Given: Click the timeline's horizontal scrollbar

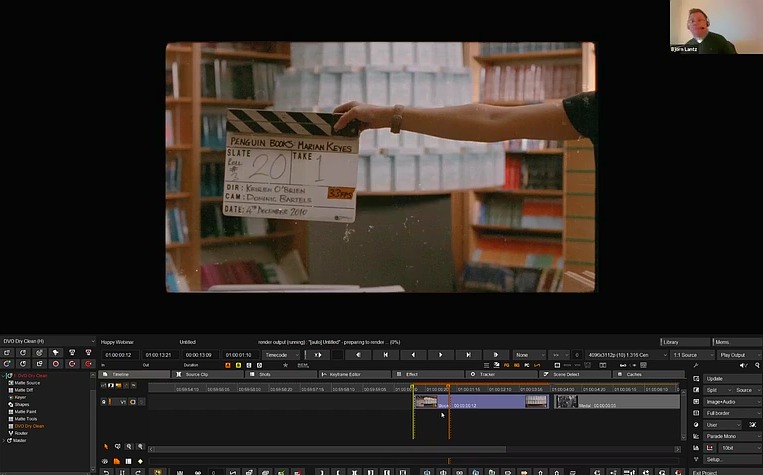Looking at the screenshot, I should point(330,449).
